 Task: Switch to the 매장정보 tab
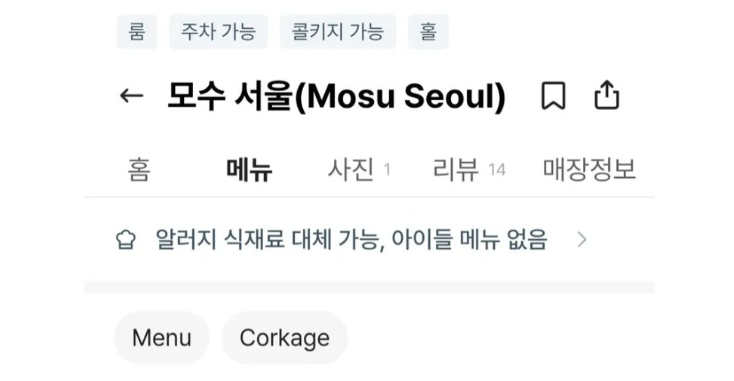tap(589, 169)
